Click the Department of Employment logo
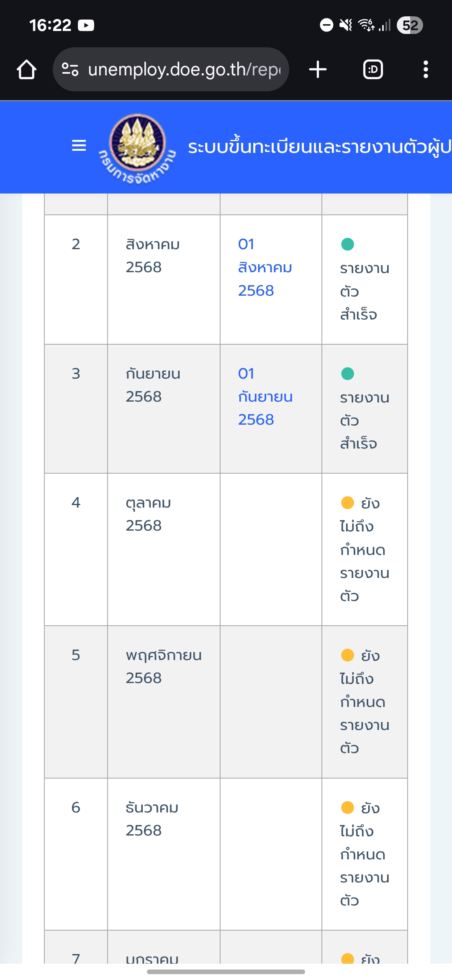This screenshot has width=452, height=980. 137,148
